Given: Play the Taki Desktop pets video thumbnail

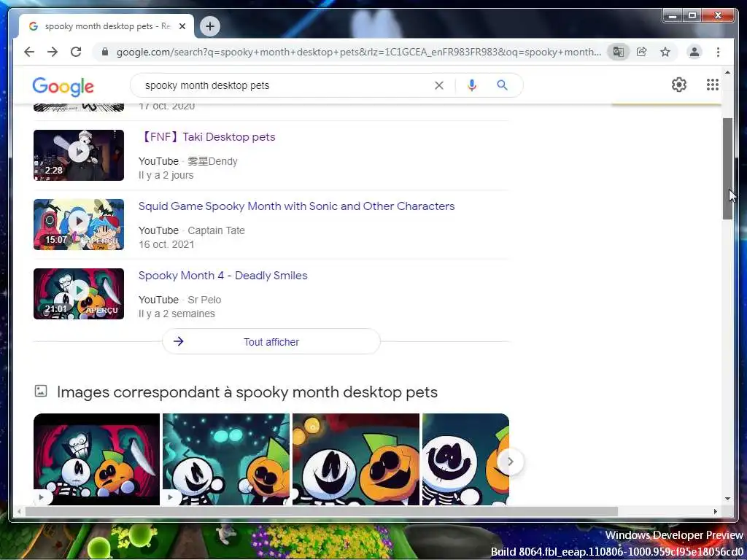Looking at the screenshot, I should 79,155.
